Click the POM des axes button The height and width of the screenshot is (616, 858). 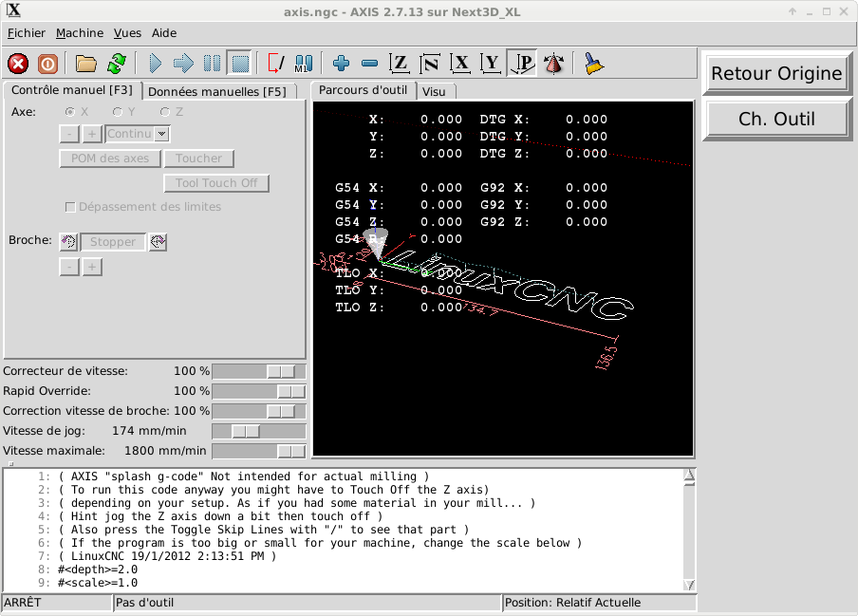click(x=110, y=159)
